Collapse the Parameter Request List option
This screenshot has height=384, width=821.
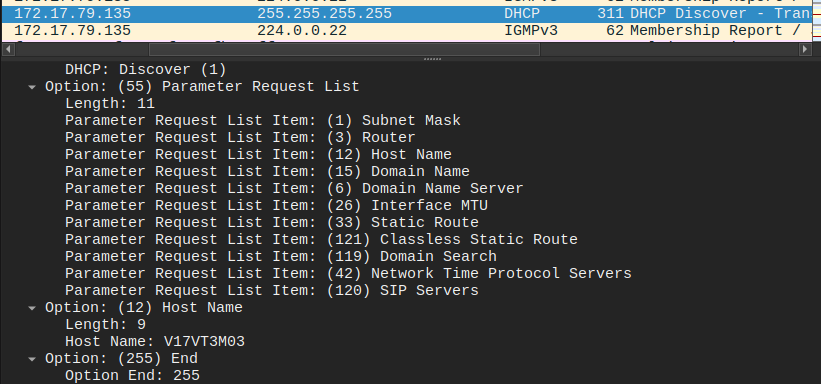tap(32, 87)
